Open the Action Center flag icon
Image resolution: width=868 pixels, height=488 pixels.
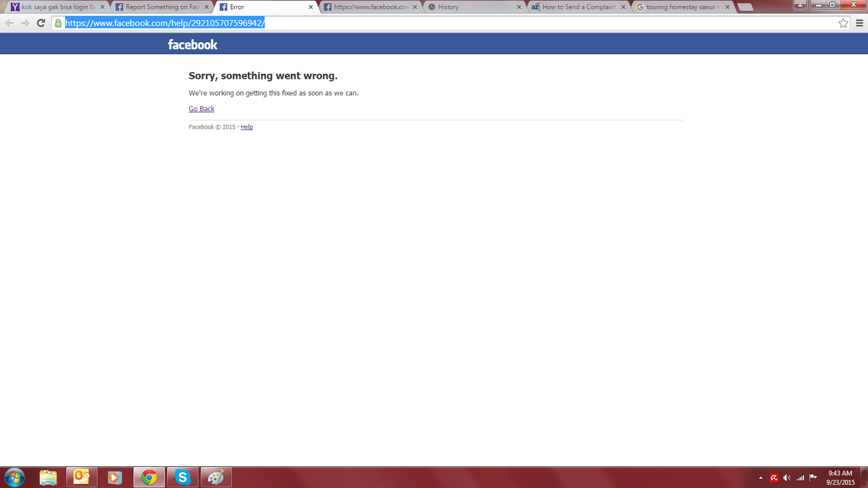813,478
